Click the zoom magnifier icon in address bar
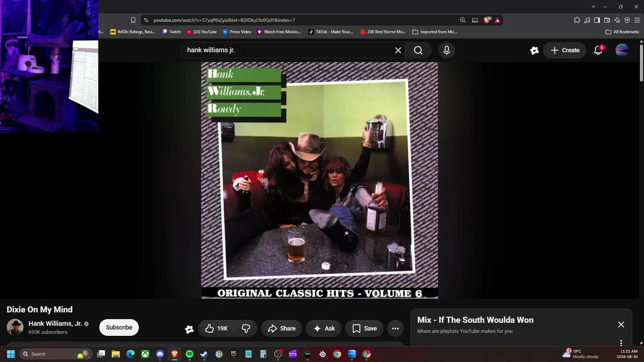The image size is (644, 362). [x=462, y=20]
